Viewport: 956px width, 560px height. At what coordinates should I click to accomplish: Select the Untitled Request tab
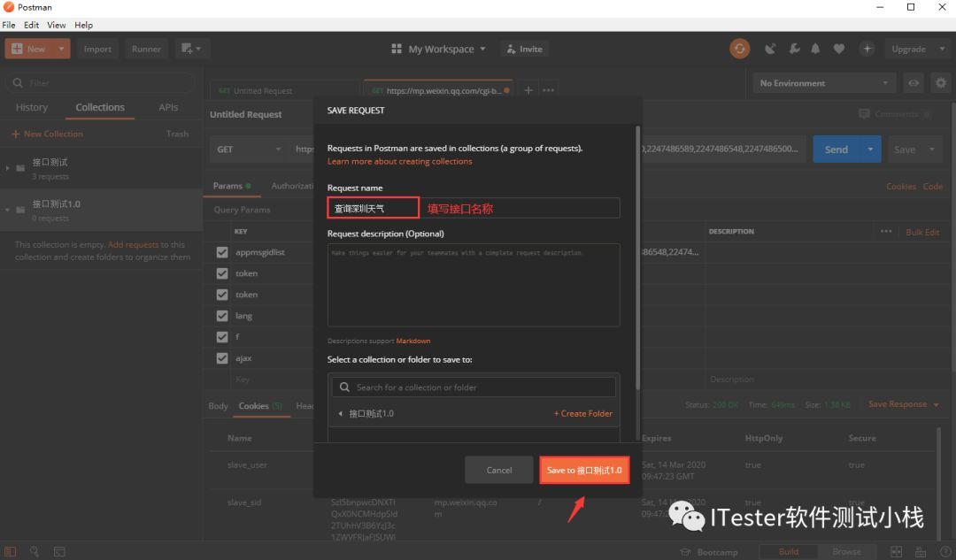pyautogui.click(x=285, y=90)
